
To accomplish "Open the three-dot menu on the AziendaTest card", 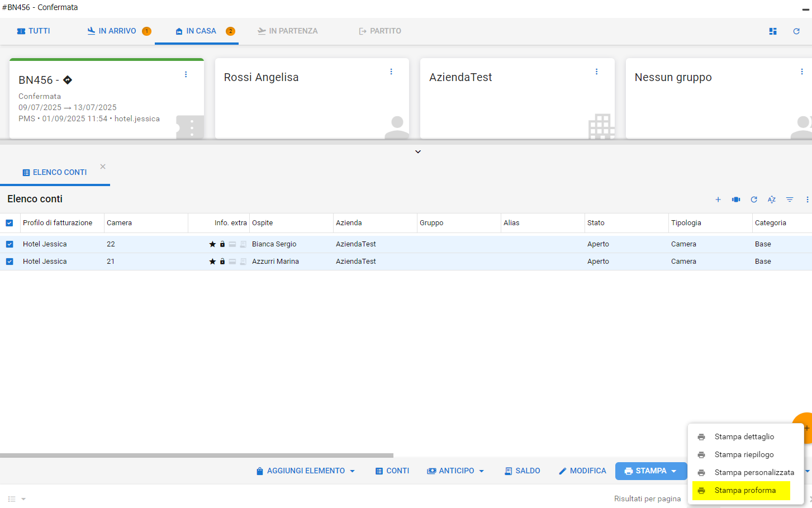I will click(x=596, y=72).
